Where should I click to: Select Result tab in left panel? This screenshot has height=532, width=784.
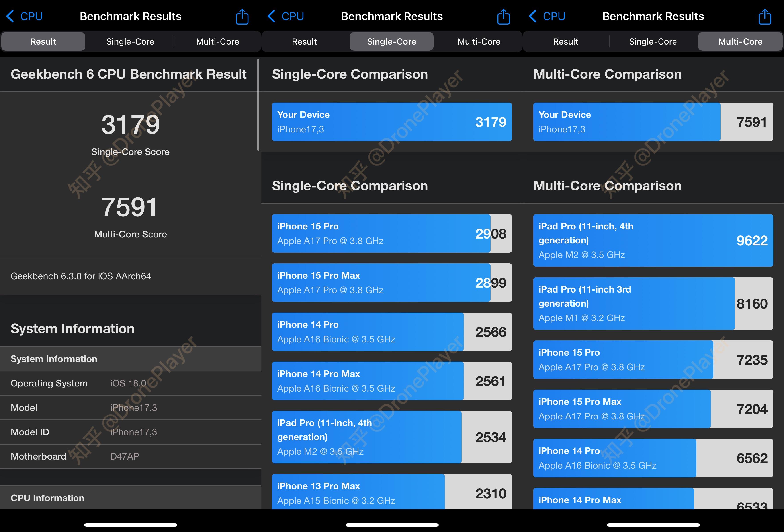(43, 41)
